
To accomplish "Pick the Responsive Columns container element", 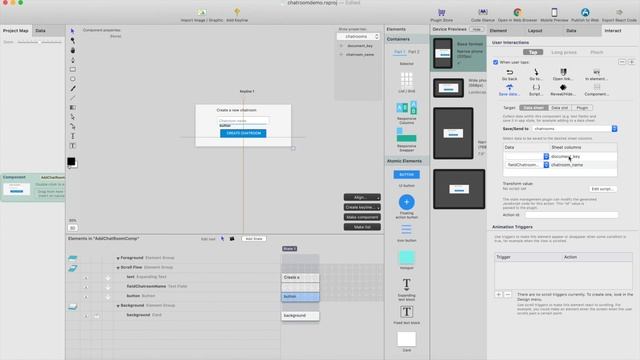I will click(406, 113).
